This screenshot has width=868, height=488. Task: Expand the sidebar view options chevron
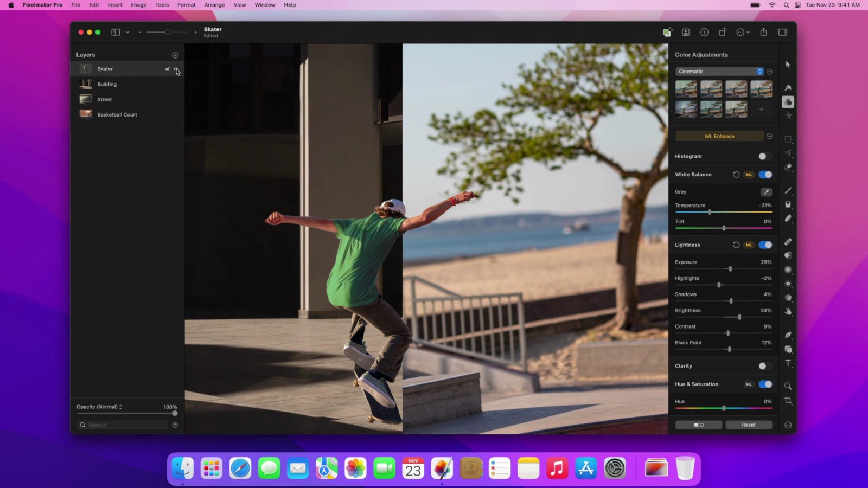tap(127, 33)
